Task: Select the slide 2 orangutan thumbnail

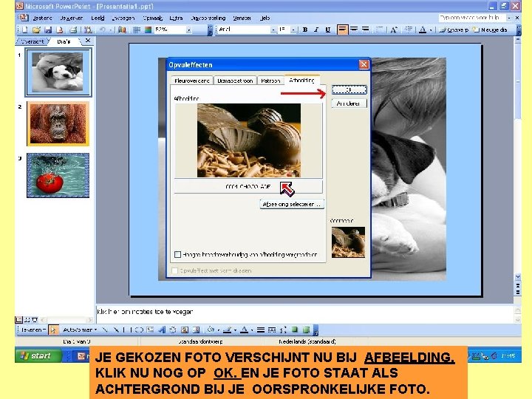Action: (x=58, y=124)
